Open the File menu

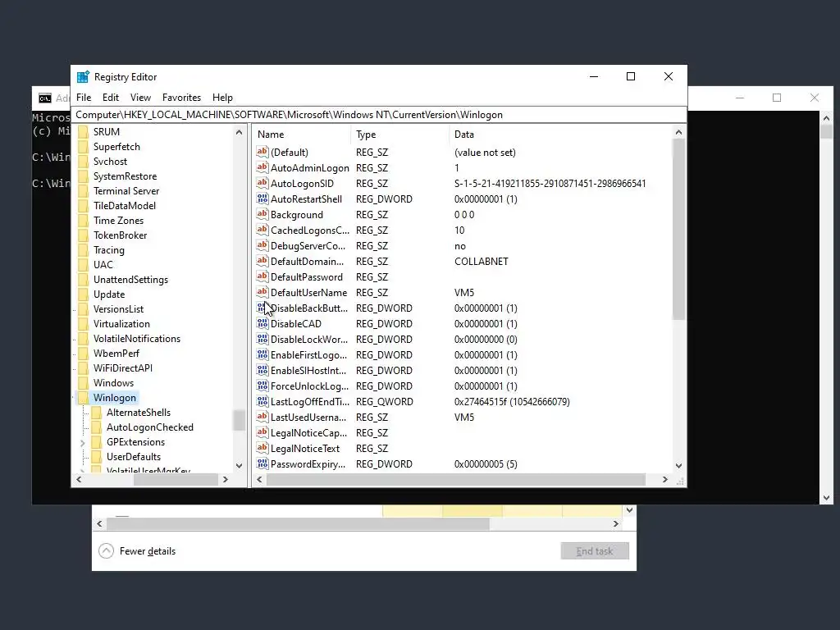[84, 98]
